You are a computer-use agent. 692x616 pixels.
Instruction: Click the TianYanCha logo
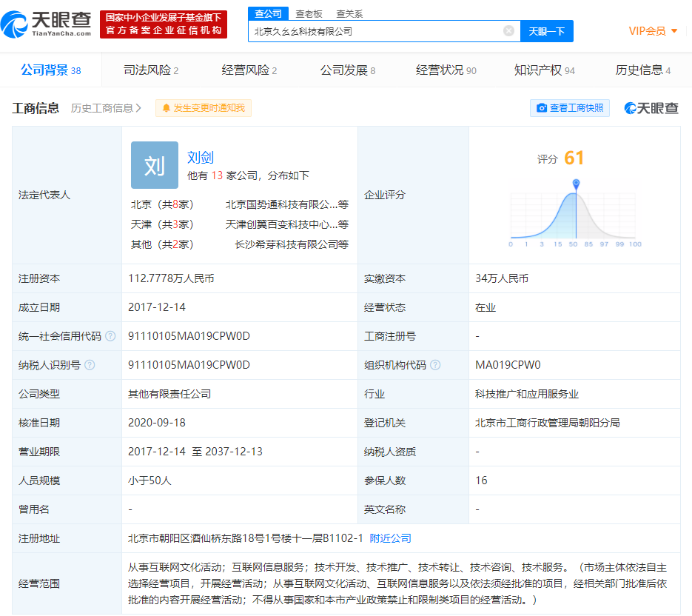point(47,24)
